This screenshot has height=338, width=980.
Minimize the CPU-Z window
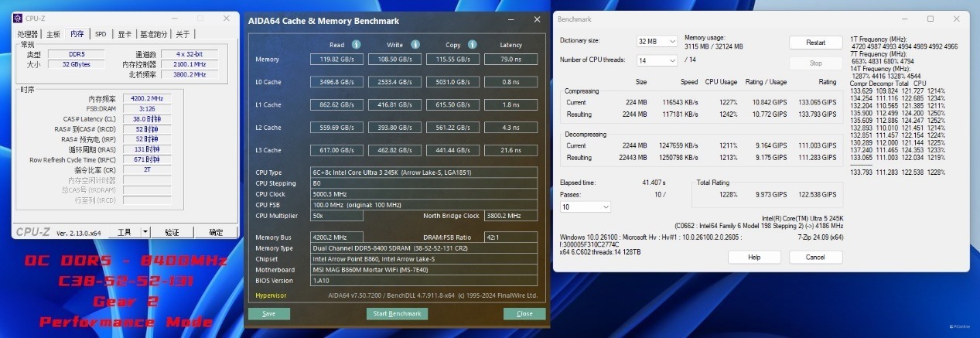pos(176,18)
